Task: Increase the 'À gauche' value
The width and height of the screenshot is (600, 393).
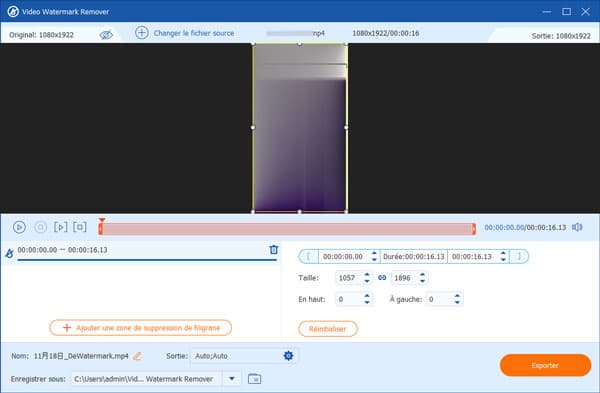Action: pyautogui.click(x=457, y=296)
